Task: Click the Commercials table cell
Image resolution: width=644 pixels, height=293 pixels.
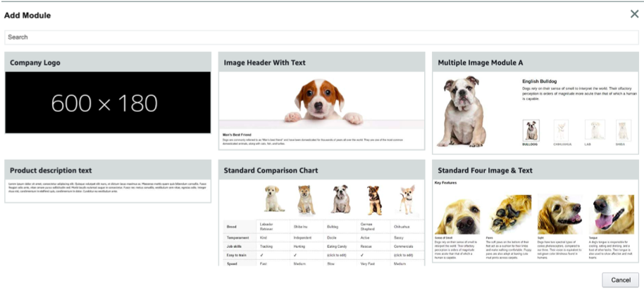Action: (404, 247)
